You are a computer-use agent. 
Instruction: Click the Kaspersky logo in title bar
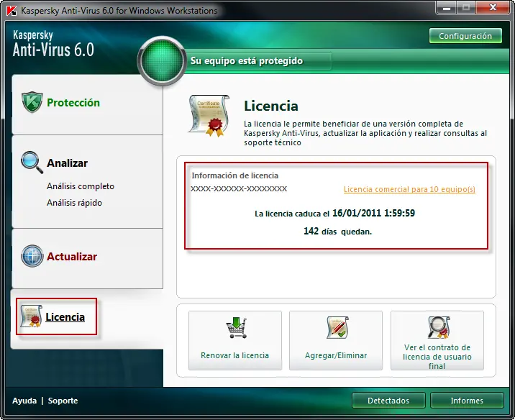(12, 11)
